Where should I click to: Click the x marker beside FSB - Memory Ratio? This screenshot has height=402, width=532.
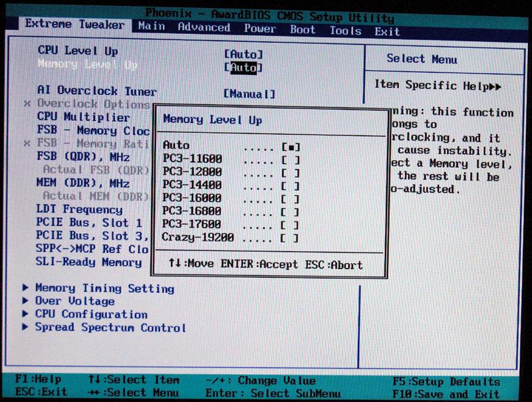(x=27, y=143)
